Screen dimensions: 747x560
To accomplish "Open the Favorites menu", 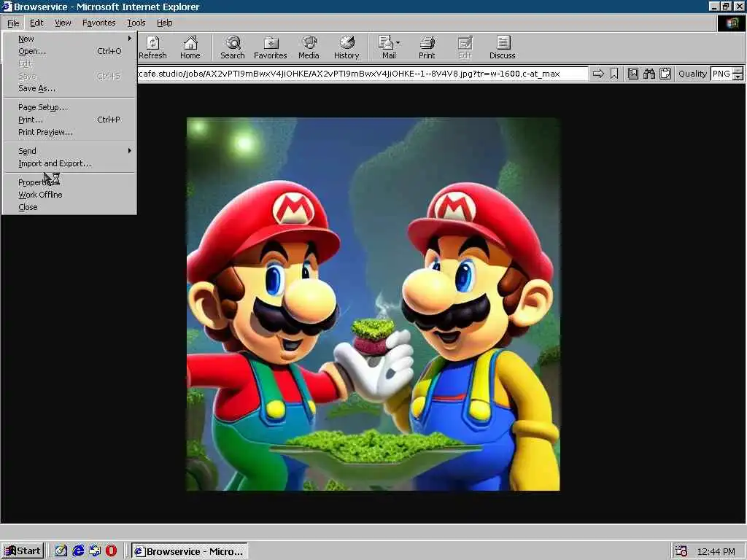I will click(x=98, y=23).
